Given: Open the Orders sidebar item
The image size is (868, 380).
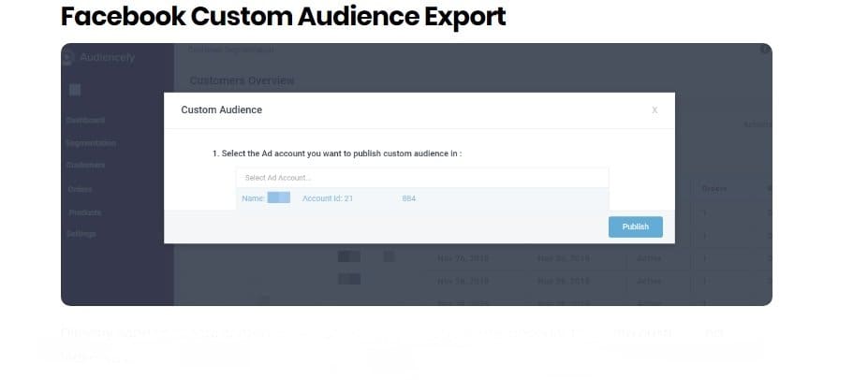Looking at the screenshot, I should [x=81, y=189].
